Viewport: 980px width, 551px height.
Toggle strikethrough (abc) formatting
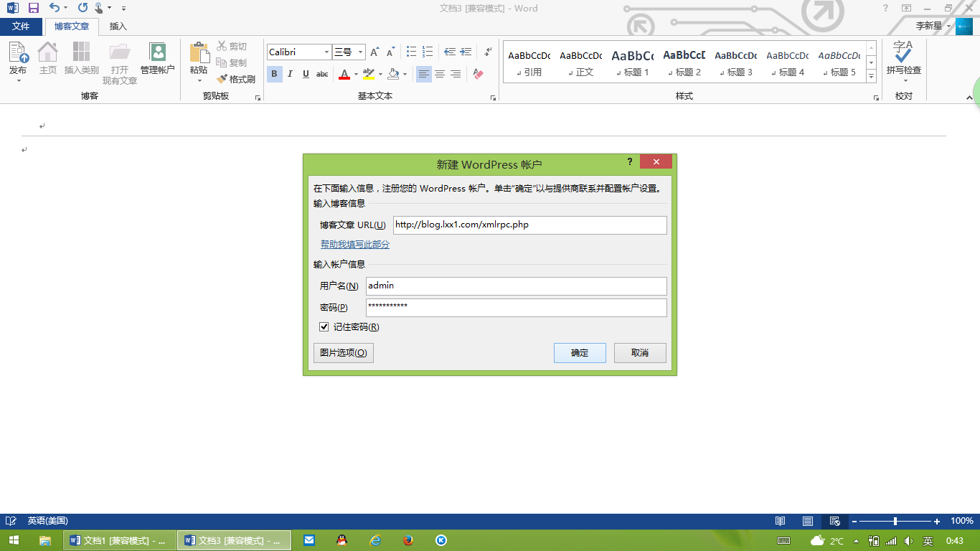[322, 74]
